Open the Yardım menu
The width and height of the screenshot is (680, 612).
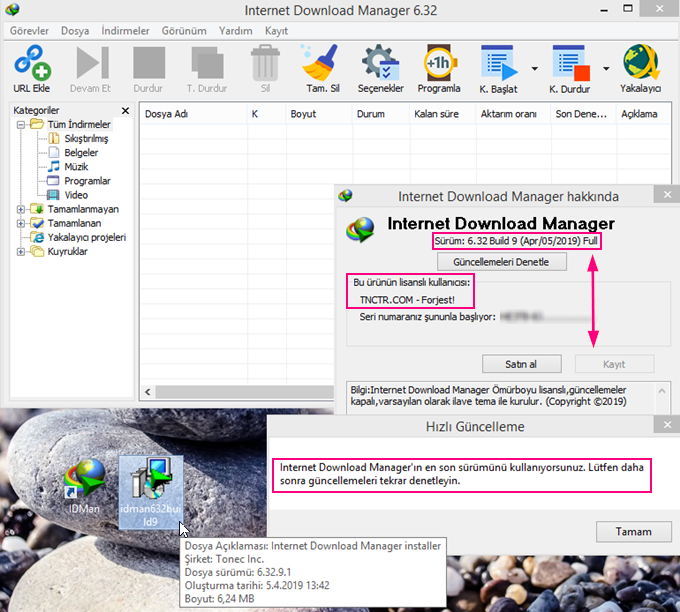[235, 31]
